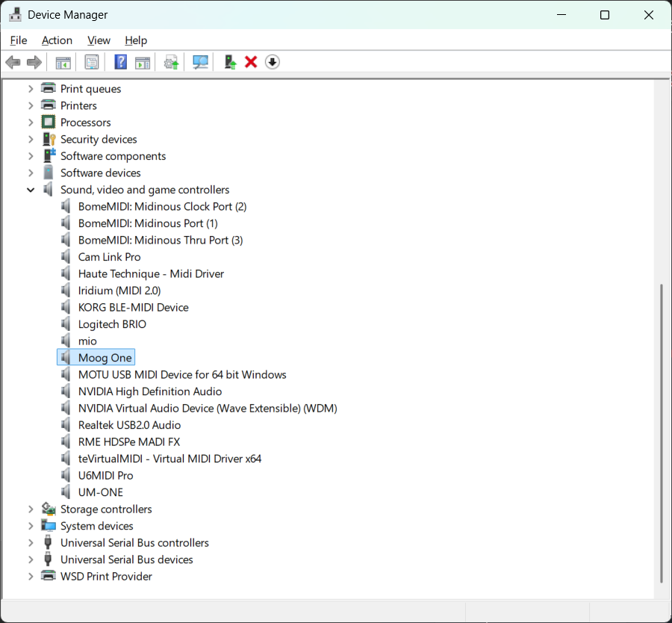Expand Universal Serial Bus devices node

tap(31, 560)
